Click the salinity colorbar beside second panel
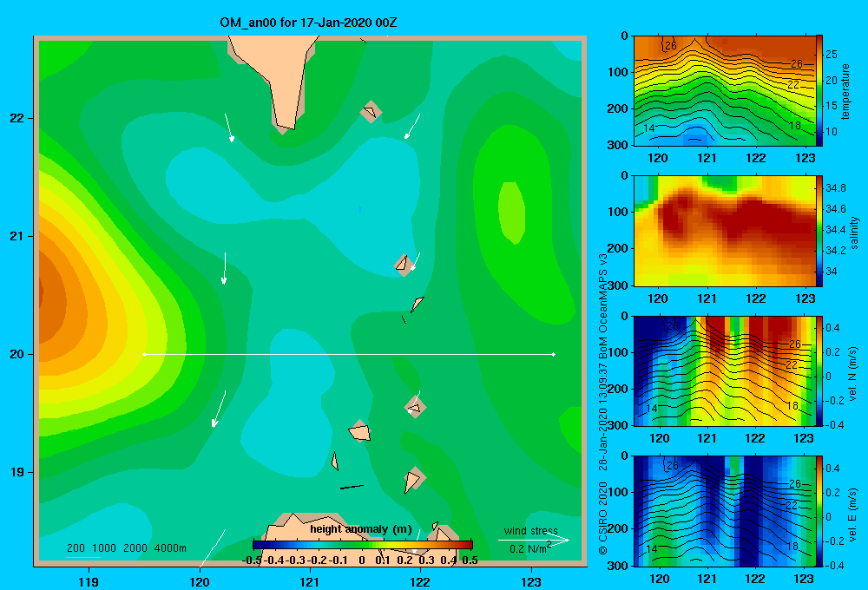The image size is (868, 590). pyautogui.click(x=819, y=231)
